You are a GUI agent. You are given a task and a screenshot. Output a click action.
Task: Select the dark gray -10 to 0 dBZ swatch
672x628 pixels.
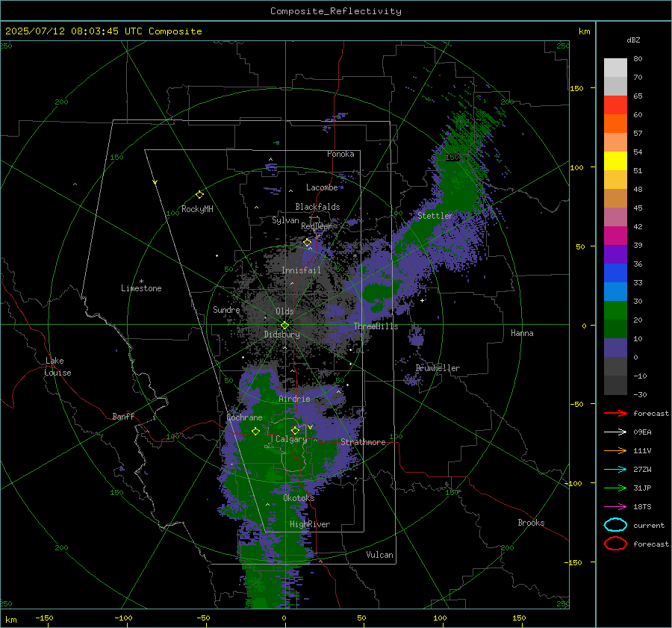[x=615, y=367]
